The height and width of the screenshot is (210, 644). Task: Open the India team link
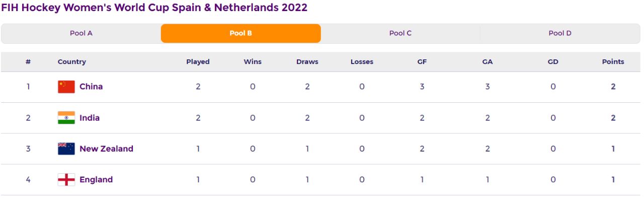[x=90, y=118]
